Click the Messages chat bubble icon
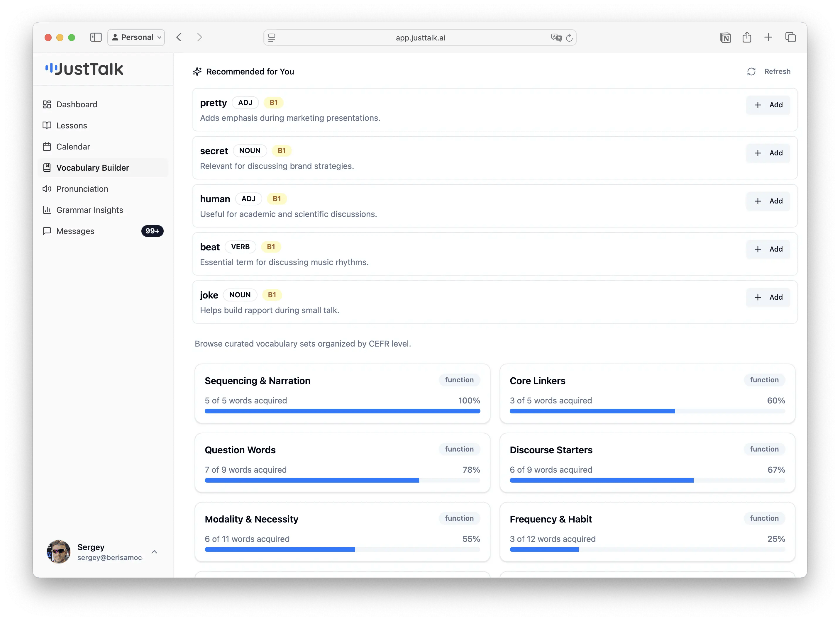The width and height of the screenshot is (840, 621). (47, 231)
